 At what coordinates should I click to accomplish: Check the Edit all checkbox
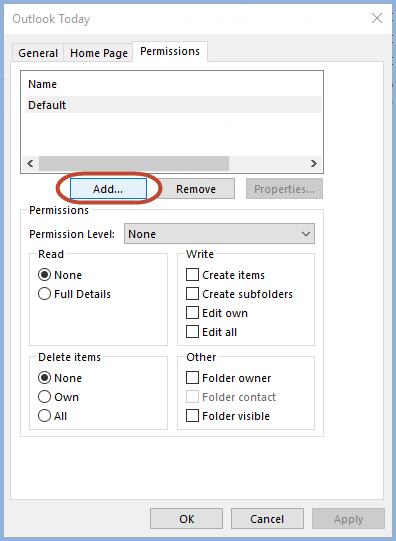coord(192,332)
